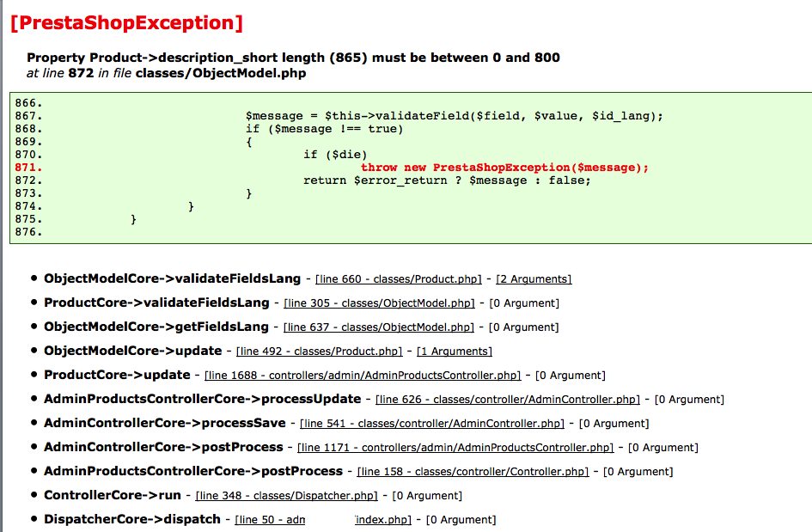812x532 pixels.
Task: Click ProductCore->validateFieldsLang trace entry
Action: click(x=156, y=303)
